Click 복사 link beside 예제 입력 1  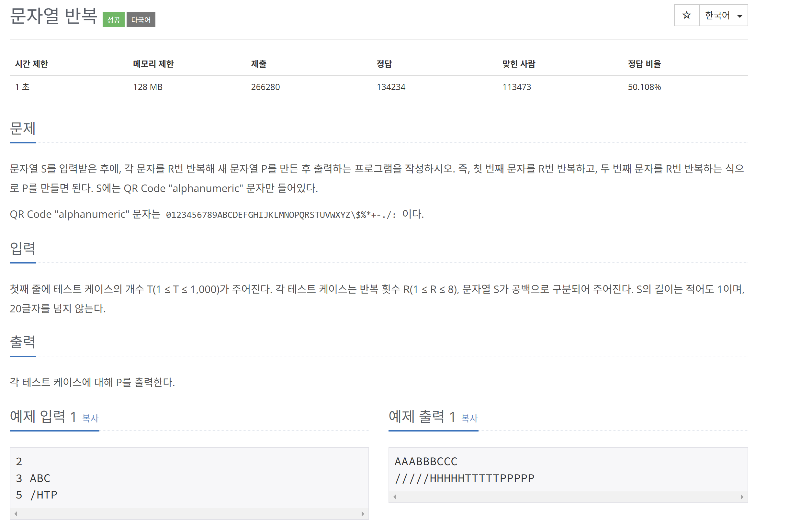[x=90, y=418]
